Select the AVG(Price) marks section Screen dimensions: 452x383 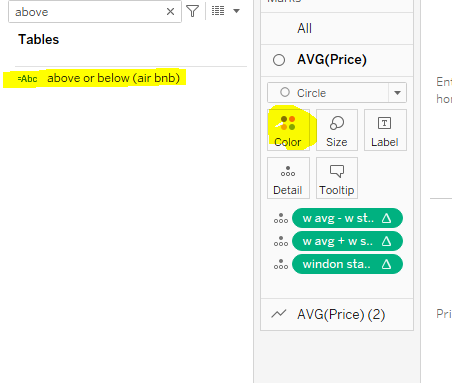337,60
